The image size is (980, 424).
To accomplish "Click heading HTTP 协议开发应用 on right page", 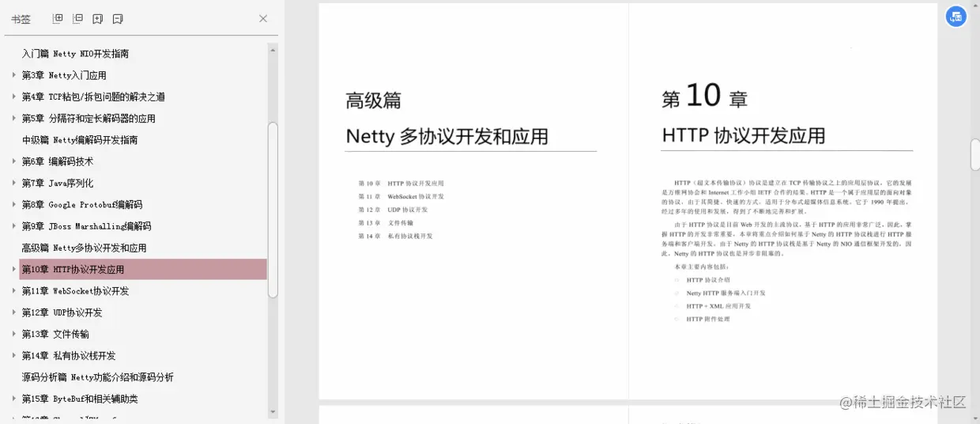I will tap(744, 135).
